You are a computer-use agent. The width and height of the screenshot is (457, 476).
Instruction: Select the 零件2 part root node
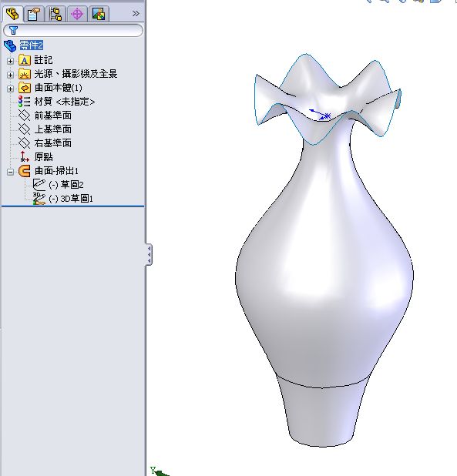[x=32, y=45]
